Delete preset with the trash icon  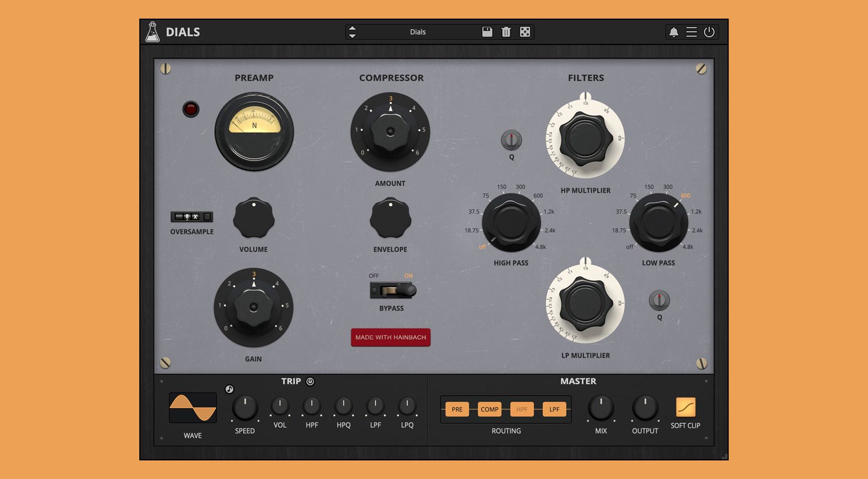(x=506, y=32)
